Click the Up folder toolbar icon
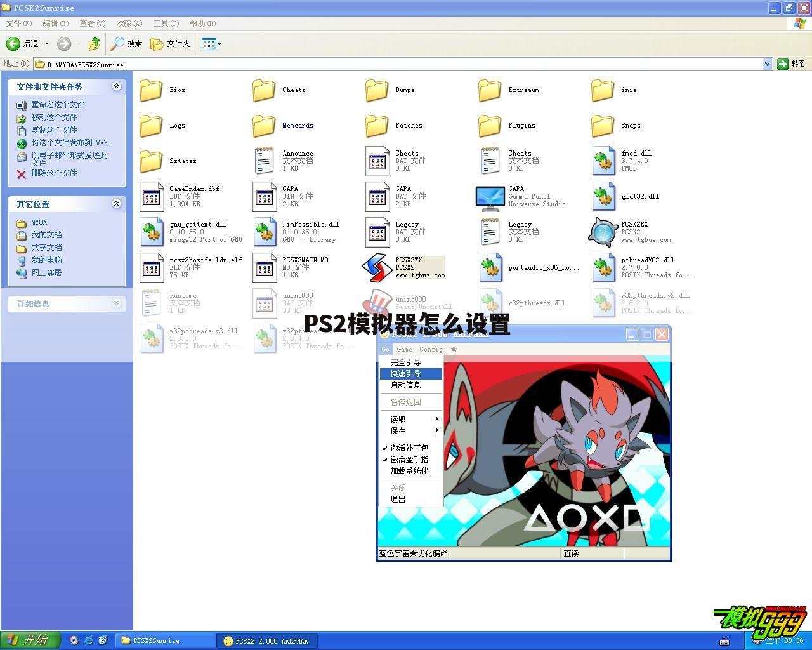812x650 pixels. [95, 44]
